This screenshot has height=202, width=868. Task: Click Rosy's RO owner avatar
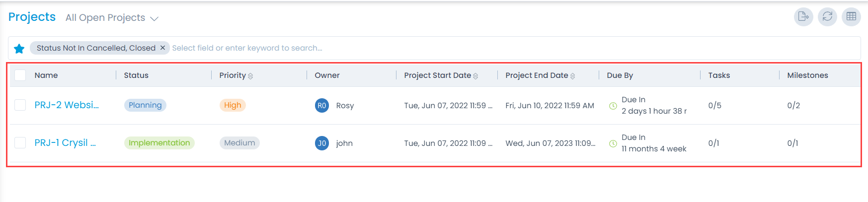[x=322, y=105]
